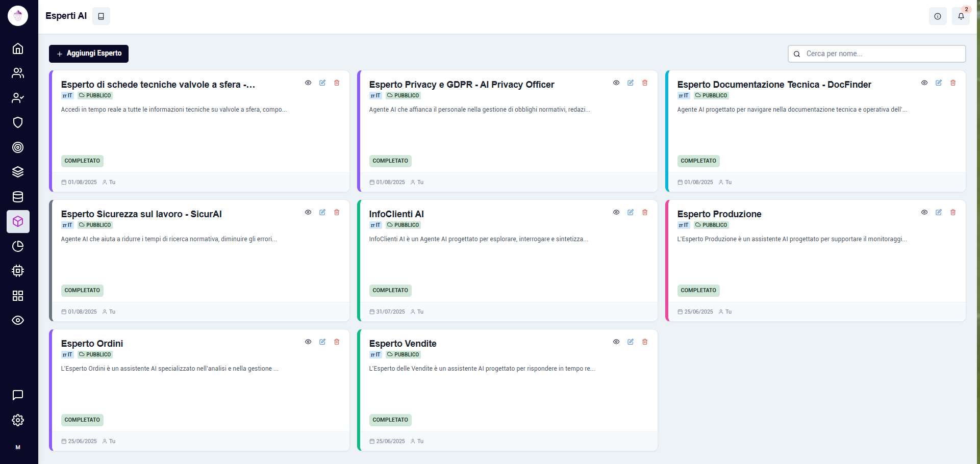Preview InfoClienti AI using its eye icon

[x=616, y=212]
